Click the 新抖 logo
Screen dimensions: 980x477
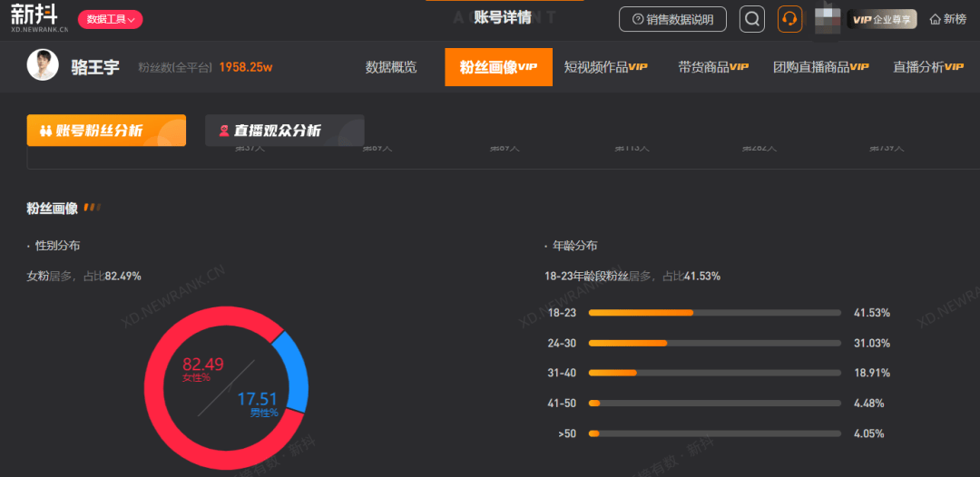point(39,19)
